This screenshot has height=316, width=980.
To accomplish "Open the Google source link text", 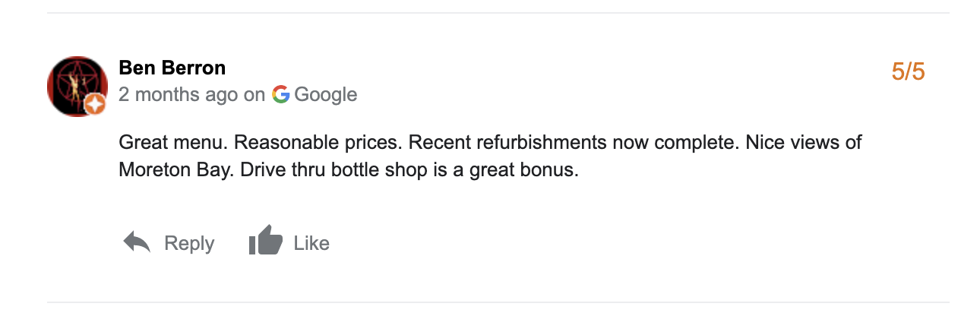I will pos(326,95).
